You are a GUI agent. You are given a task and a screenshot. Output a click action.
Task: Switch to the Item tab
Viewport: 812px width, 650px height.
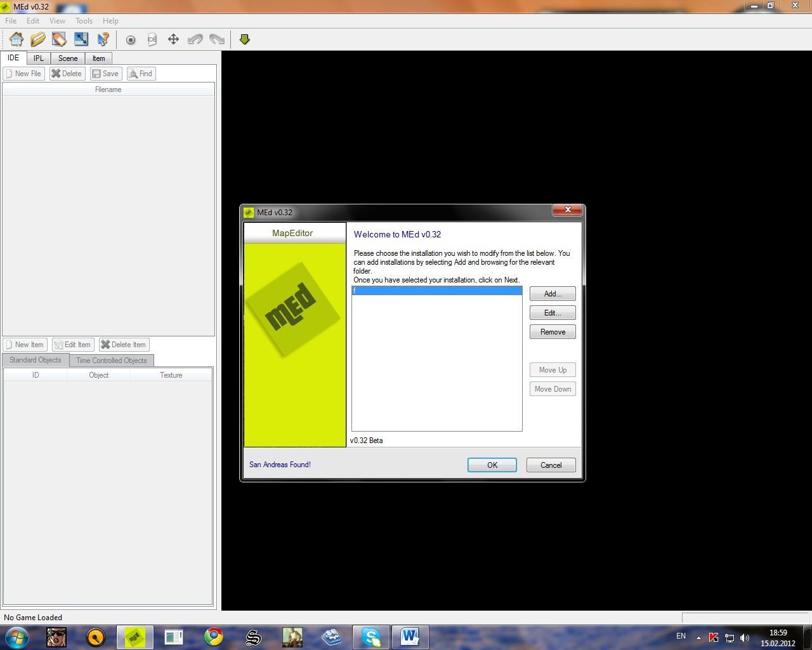[98, 58]
